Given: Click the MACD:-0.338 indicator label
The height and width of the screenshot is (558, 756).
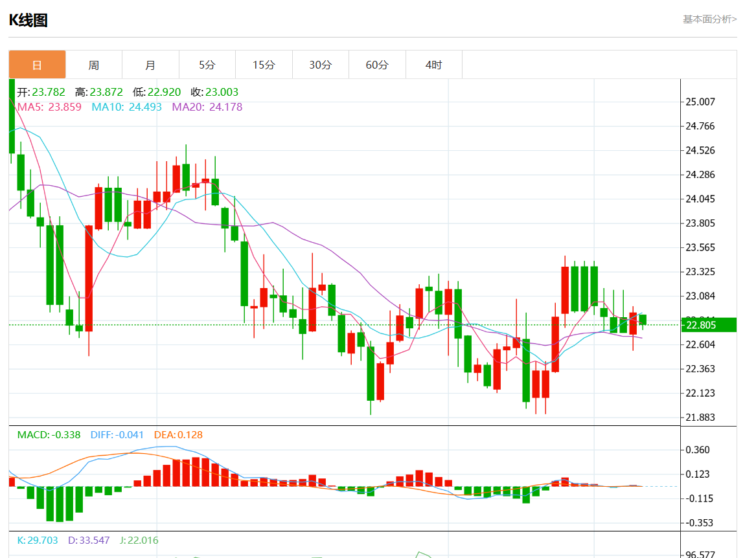Looking at the screenshot, I should coord(49,434).
